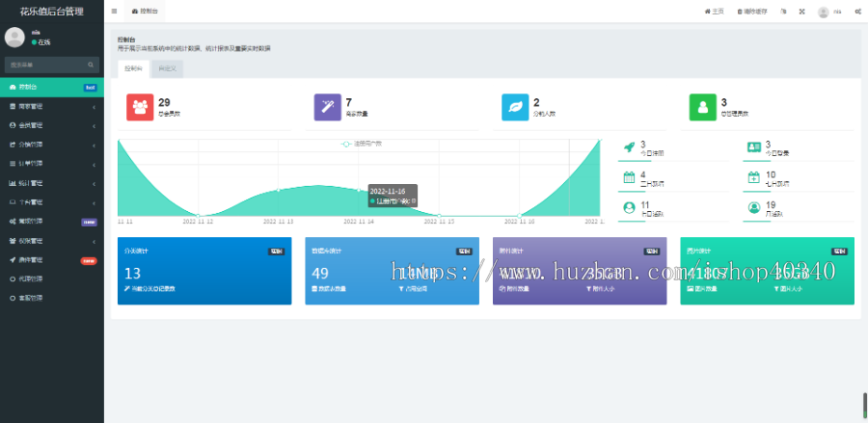Click the user-circle icon beside 11
The image size is (868, 423).
pyautogui.click(x=629, y=208)
